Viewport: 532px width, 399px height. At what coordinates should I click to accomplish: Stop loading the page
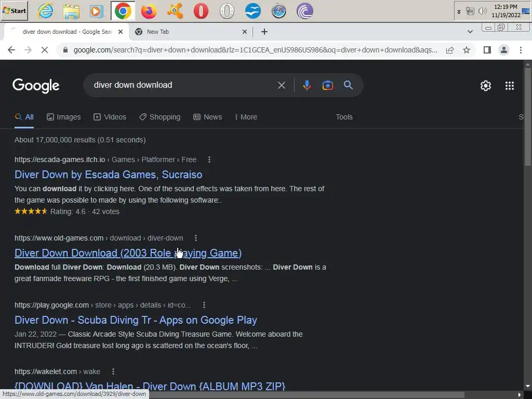point(45,50)
